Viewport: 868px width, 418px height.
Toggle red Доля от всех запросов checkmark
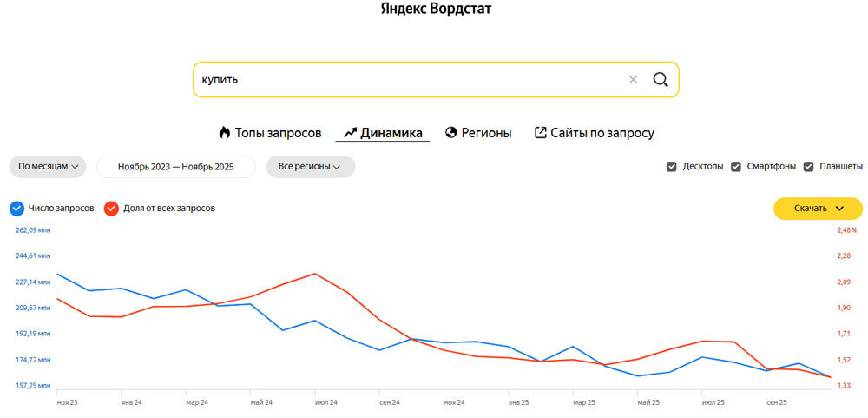pyautogui.click(x=111, y=209)
